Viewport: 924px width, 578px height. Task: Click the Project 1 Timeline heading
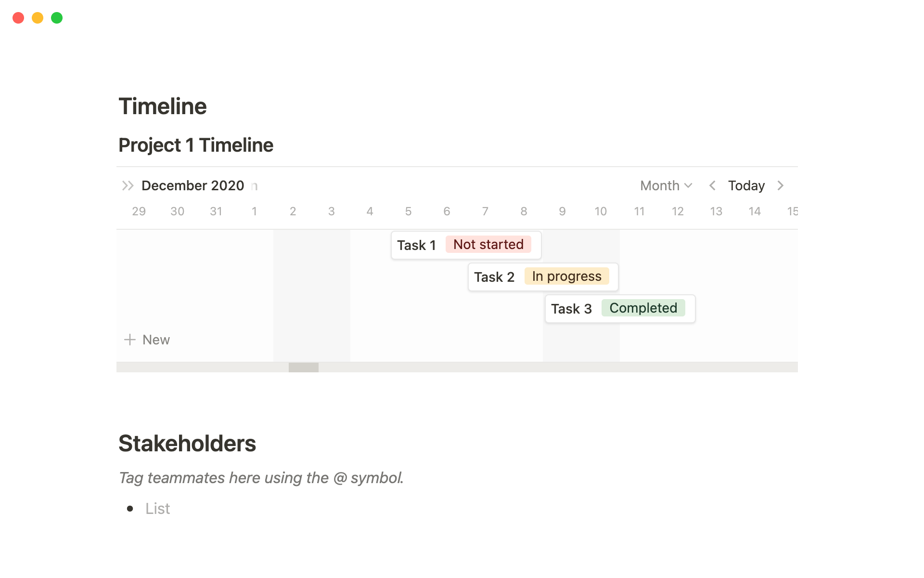(x=196, y=145)
